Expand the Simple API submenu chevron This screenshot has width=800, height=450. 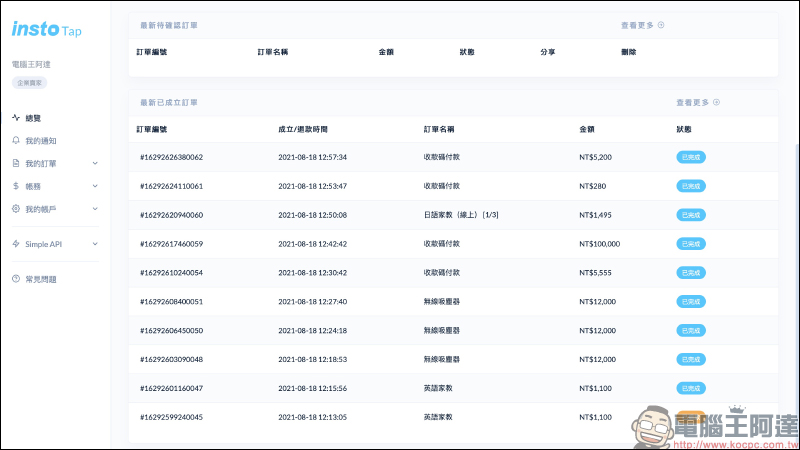pos(95,243)
